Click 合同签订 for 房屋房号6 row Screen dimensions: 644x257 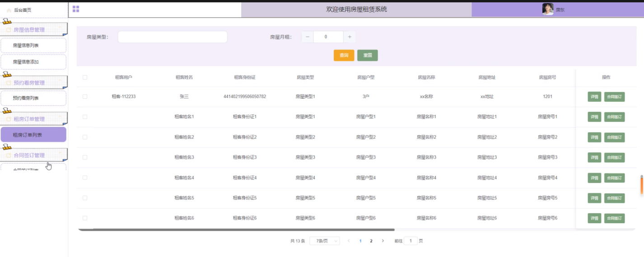614,218
